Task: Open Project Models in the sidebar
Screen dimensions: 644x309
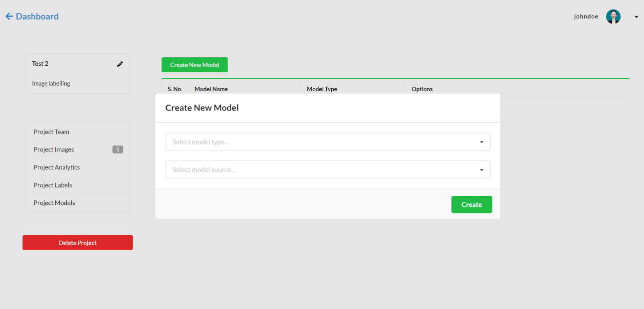Action: 54,203
